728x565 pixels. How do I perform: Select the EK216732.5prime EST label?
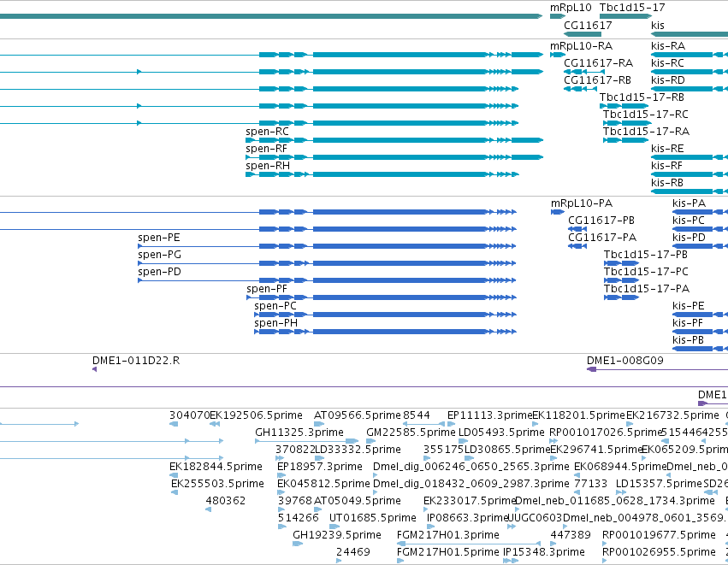click(x=672, y=415)
